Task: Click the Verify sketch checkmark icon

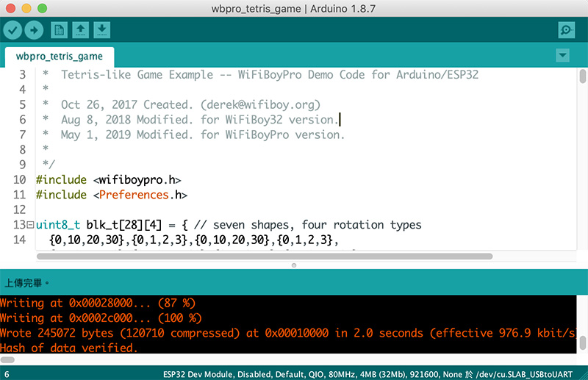Action: pyautogui.click(x=13, y=30)
